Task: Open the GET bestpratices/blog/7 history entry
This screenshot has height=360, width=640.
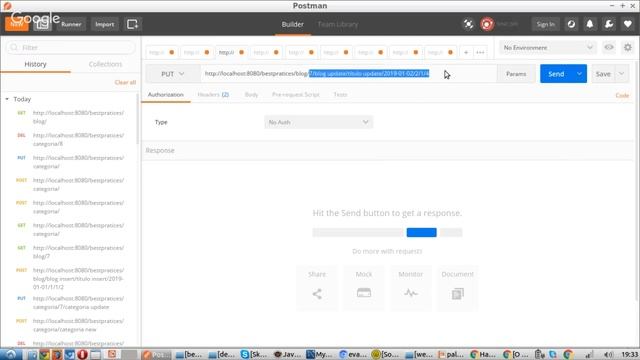Action: click(x=70, y=252)
